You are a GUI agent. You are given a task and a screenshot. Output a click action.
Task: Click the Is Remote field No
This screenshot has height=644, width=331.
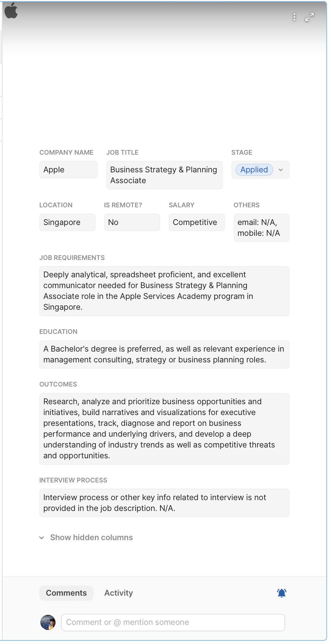132,222
